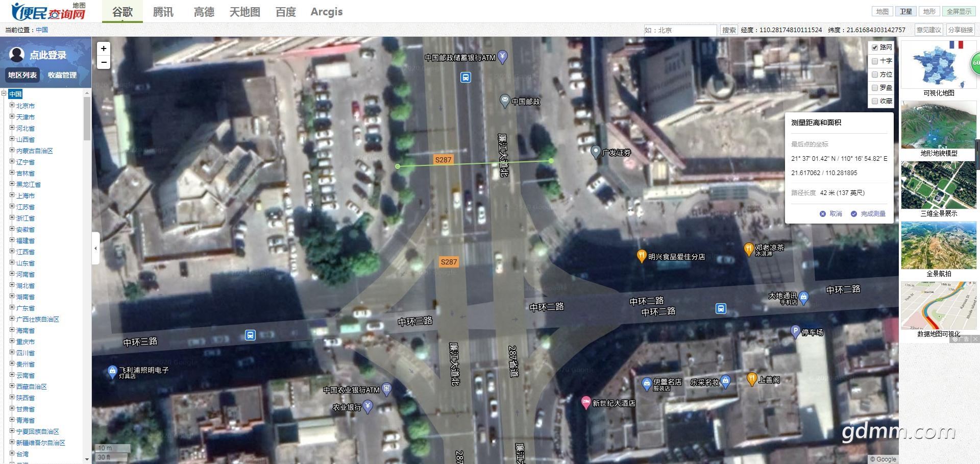Viewport: 980px width, 464px height.
Task: Expand the 新疆维吾尔自治区 tree node
Action: (x=12, y=442)
